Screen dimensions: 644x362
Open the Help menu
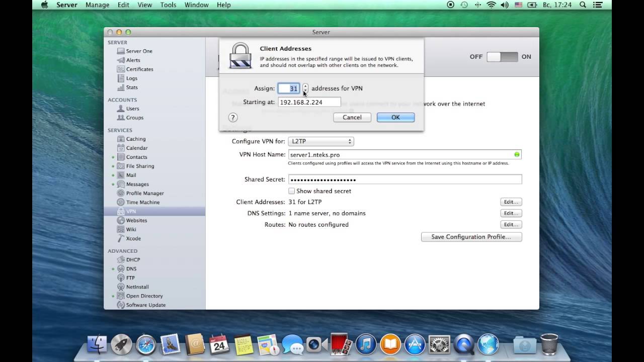[224, 5]
